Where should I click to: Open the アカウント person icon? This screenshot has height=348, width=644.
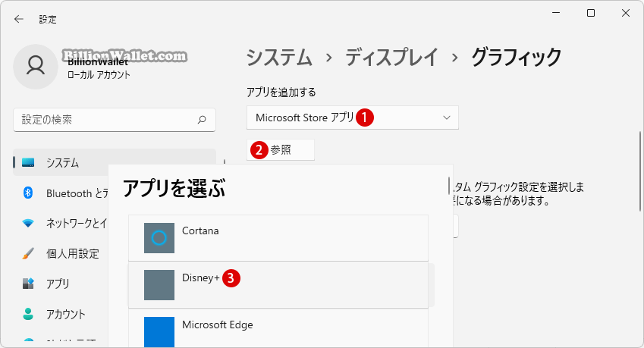[28, 314]
